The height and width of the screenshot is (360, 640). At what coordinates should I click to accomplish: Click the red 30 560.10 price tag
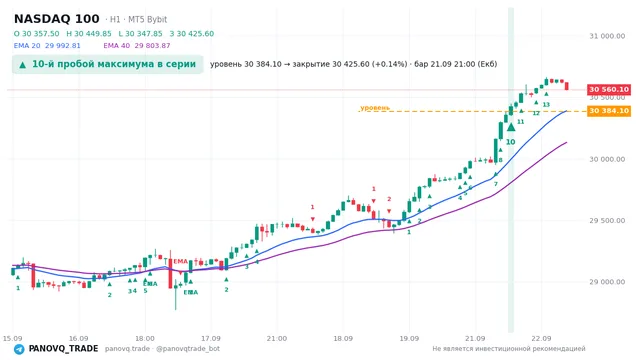(609, 89)
